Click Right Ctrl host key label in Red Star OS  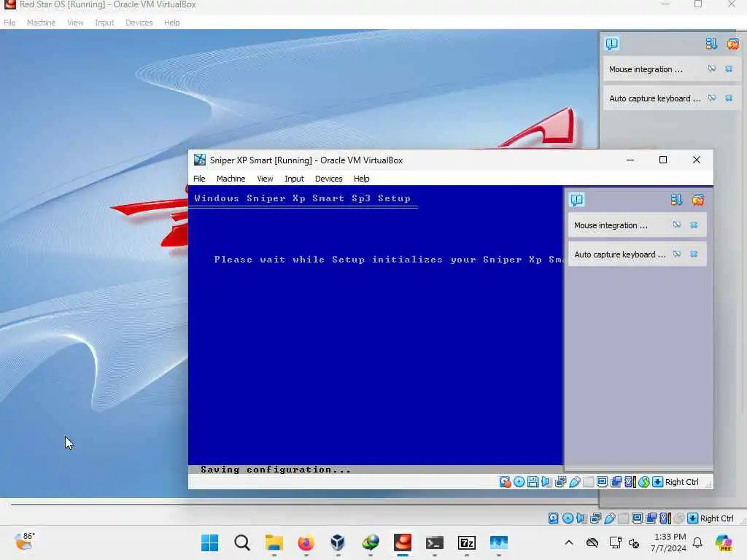coord(717,518)
